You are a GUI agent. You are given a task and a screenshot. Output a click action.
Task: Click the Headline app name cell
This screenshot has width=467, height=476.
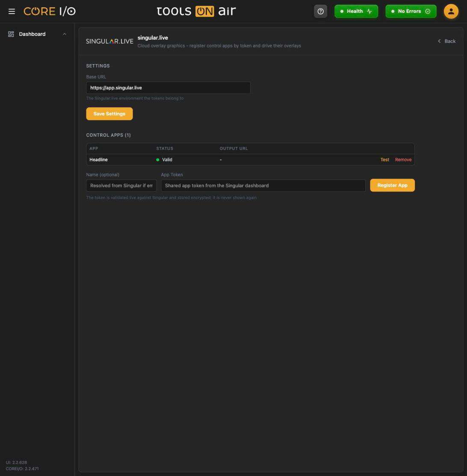(x=98, y=160)
